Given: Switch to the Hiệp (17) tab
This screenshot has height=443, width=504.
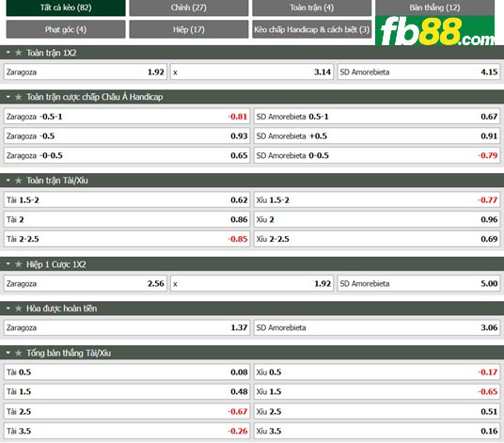Looking at the screenshot, I should click(189, 29).
